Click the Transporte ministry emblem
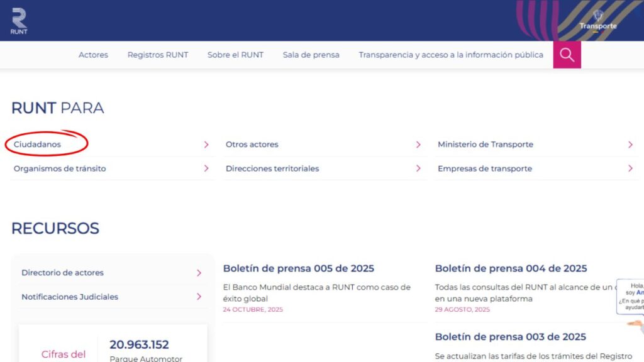The width and height of the screenshot is (644, 362). 597,20
